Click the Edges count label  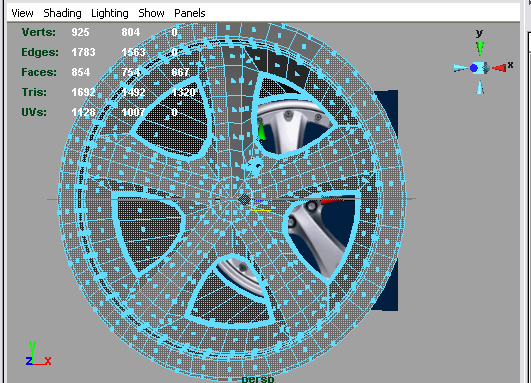tap(40, 52)
